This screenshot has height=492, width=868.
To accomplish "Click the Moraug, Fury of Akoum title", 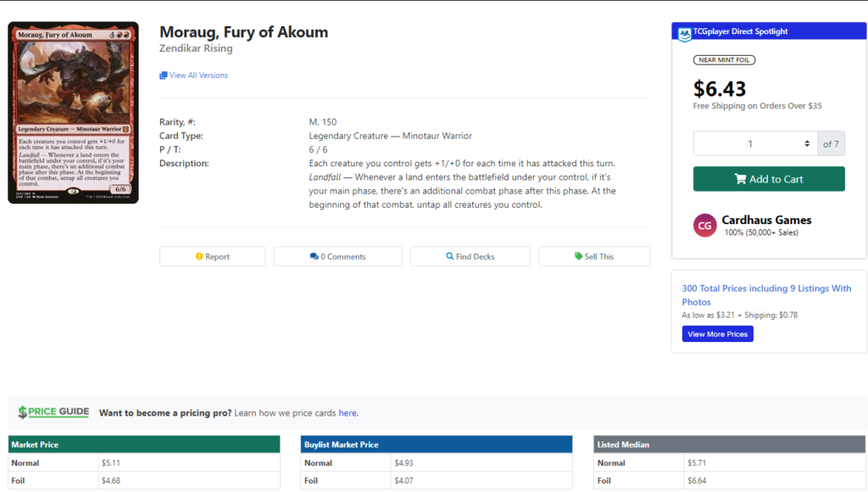I will click(x=243, y=32).
